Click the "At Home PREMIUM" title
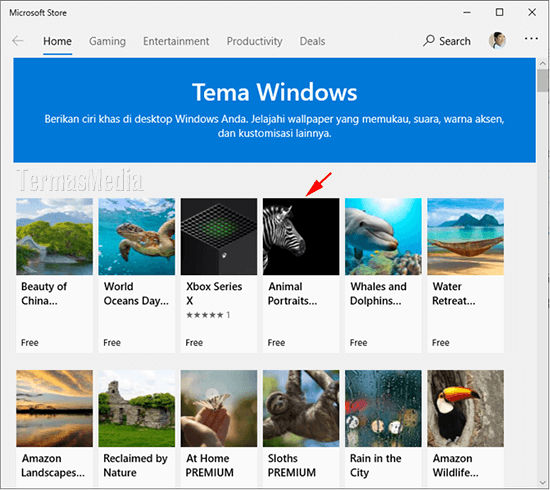Viewport: 550px width, 490px height. click(209, 465)
